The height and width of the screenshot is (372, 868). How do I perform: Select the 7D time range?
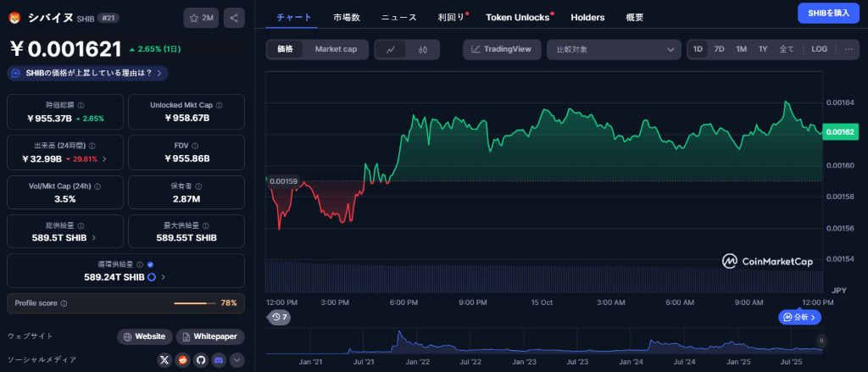pos(719,49)
